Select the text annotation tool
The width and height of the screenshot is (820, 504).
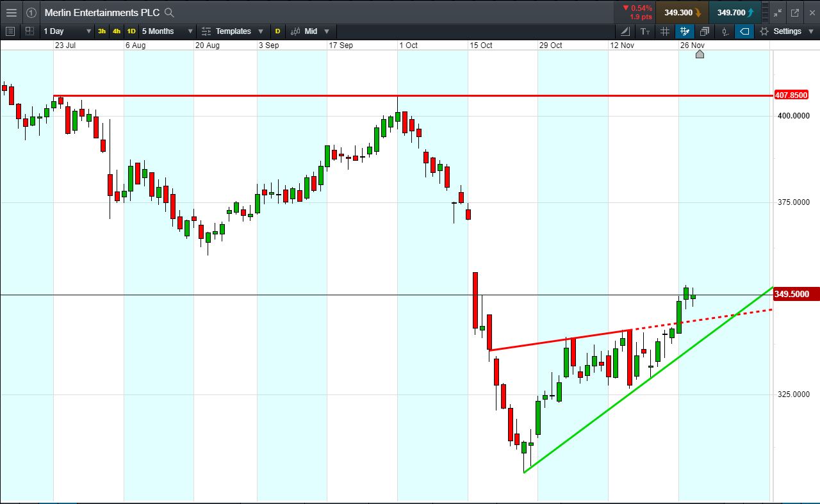[645, 31]
